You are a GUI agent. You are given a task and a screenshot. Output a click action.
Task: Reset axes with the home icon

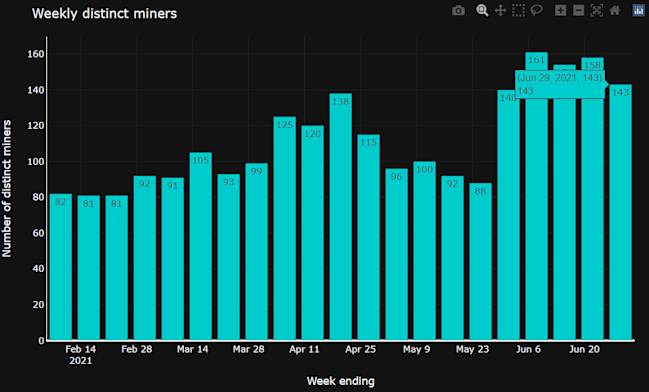point(615,10)
